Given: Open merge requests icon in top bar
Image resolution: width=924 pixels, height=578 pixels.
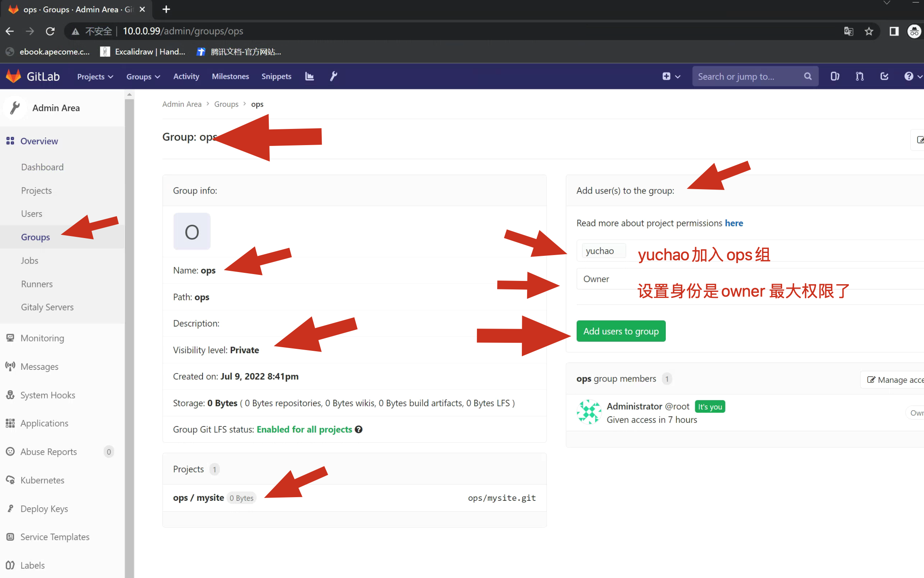Looking at the screenshot, I should (859, 76).
